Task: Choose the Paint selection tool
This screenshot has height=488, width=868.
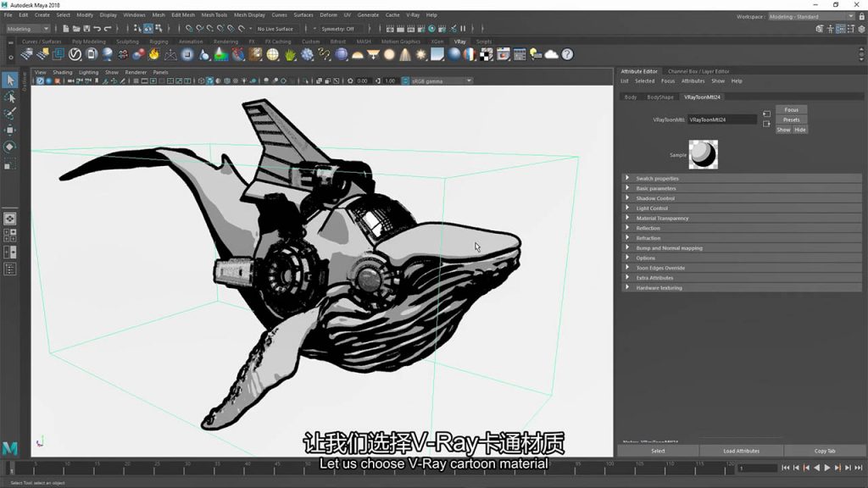Action: pyautogui.click(x=10, y=114)
